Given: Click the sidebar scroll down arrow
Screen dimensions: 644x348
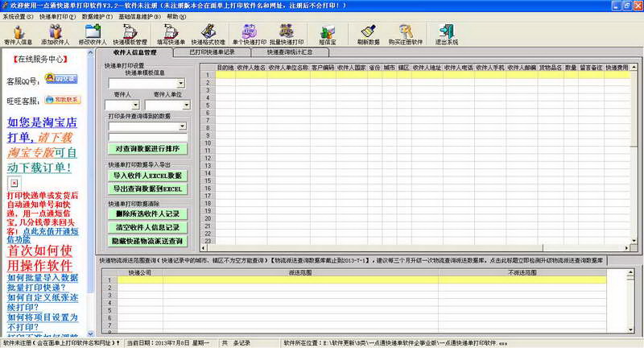Looking at the screenshot, I should [91, 334].
